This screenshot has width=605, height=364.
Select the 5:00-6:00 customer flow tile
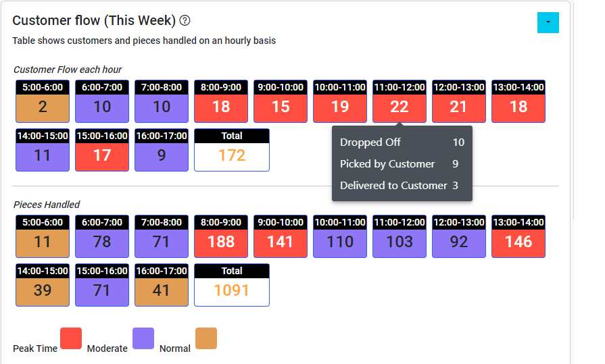pos(43,102)
